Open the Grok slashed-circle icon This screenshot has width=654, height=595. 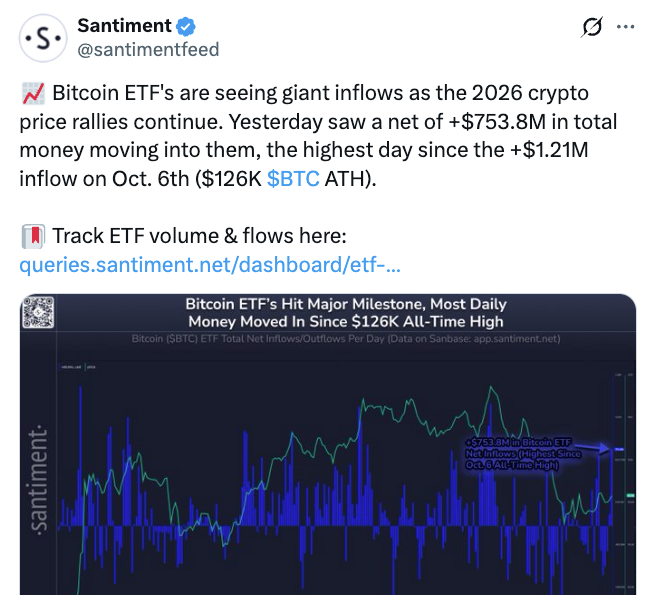pyautogui.click(x=591, y=27)
